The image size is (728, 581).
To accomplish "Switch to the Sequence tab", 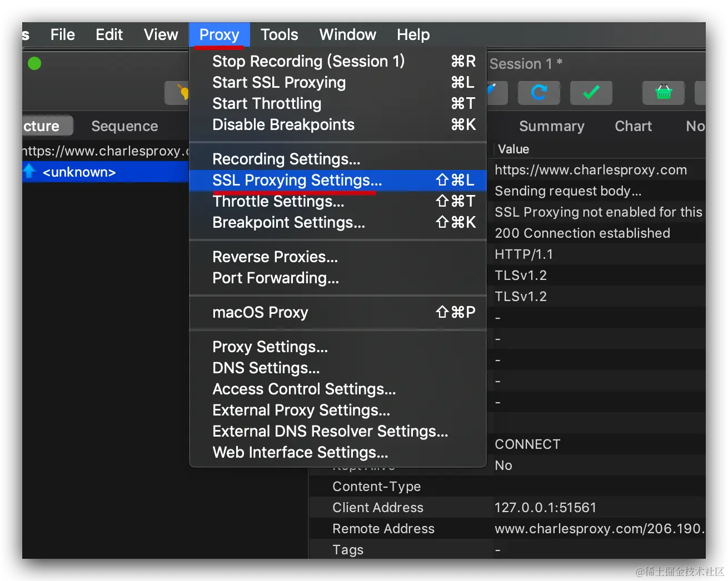I will tap(124, 126).
